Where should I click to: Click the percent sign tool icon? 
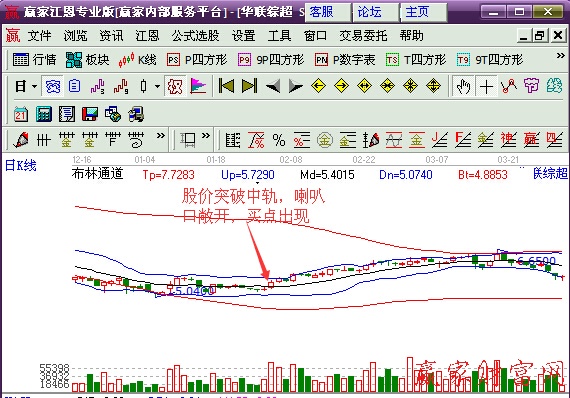click(x=279, y=140)
